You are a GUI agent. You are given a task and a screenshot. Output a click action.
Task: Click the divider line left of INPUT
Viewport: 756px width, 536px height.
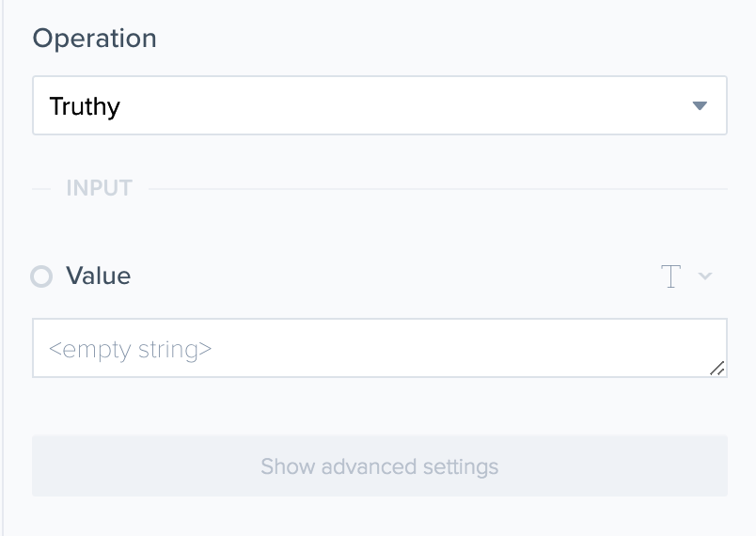(41, 189)
